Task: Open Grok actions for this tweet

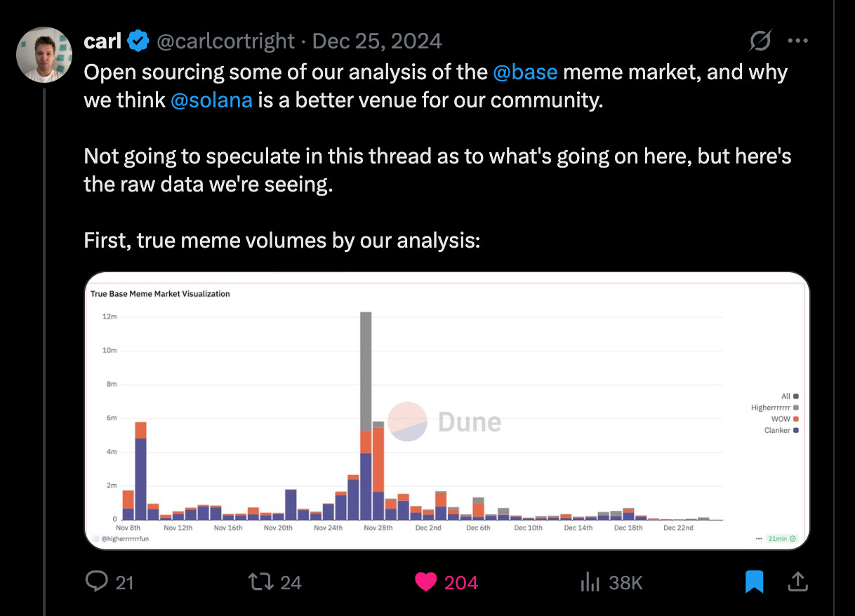Action: pos(760,41)
